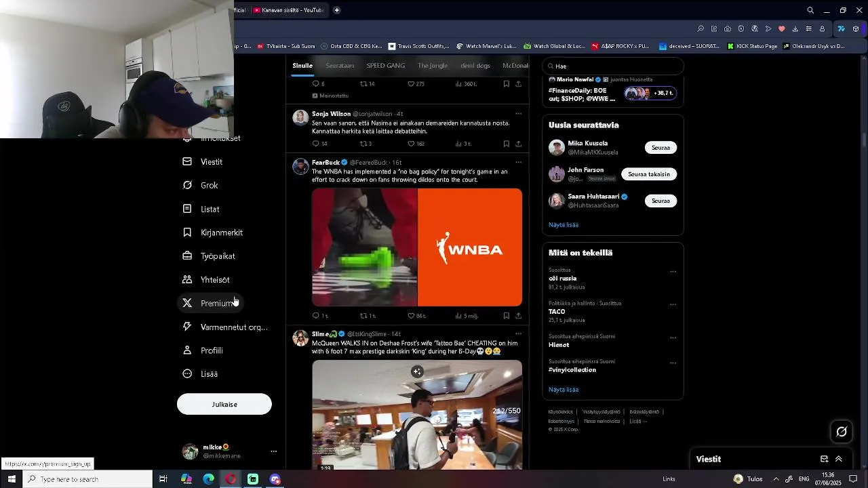
Task: Open options for Hienot trend
Action: [673, 338]
